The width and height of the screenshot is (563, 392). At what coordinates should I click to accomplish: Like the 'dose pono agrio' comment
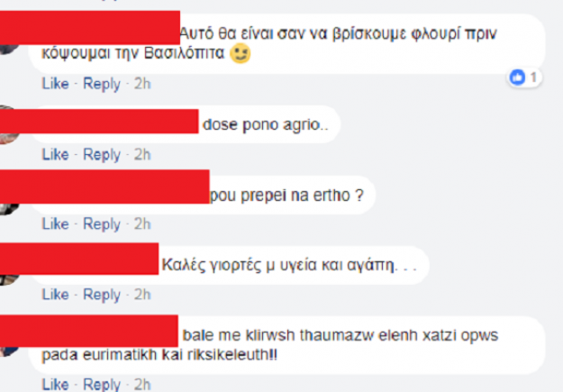tap(55, 154)
